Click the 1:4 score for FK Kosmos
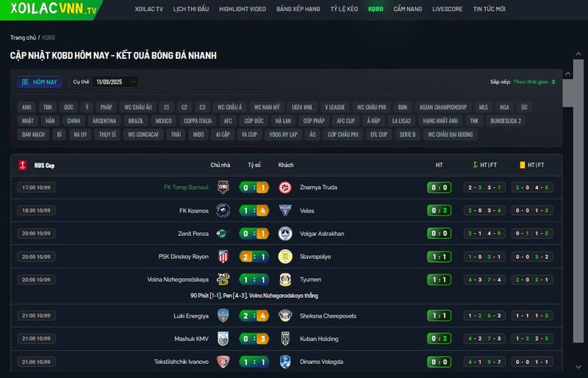 [254, 210]
